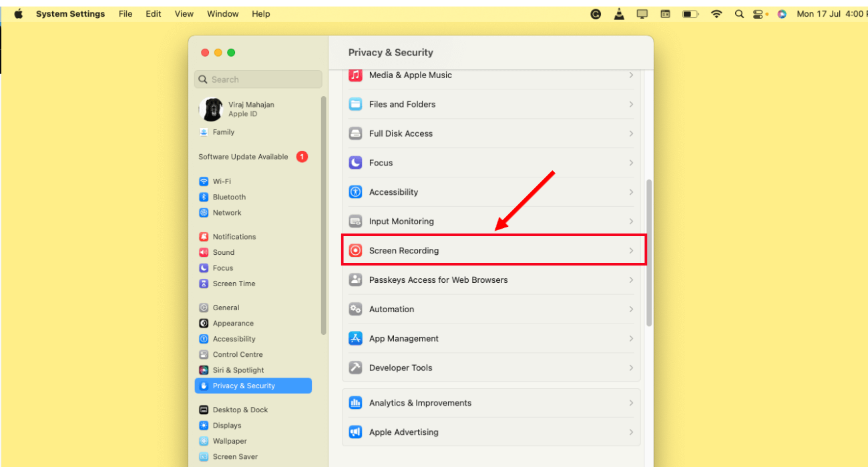Image resolution: width=868 pixels, height=467 pixels.
Task: Open the Edit menu
Action: (x=154, y=13)
